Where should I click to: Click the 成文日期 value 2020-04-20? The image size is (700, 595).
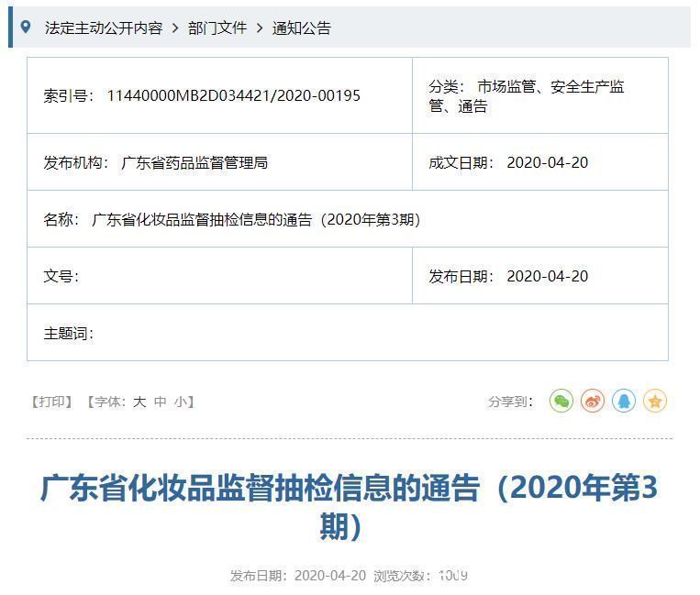pos(548,162)
